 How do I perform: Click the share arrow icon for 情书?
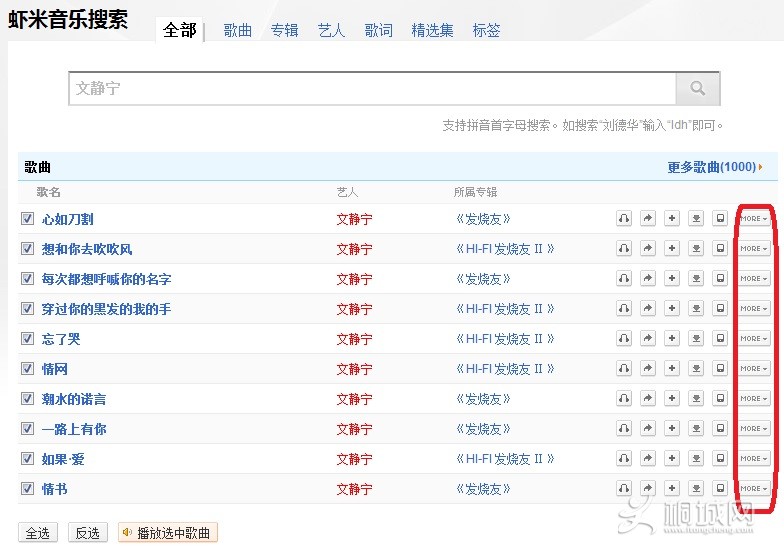tap(648, 489)
